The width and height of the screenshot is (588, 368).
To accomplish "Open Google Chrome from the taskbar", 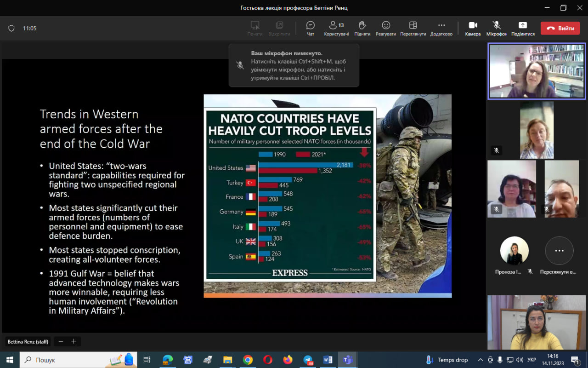I will (248, 360).
